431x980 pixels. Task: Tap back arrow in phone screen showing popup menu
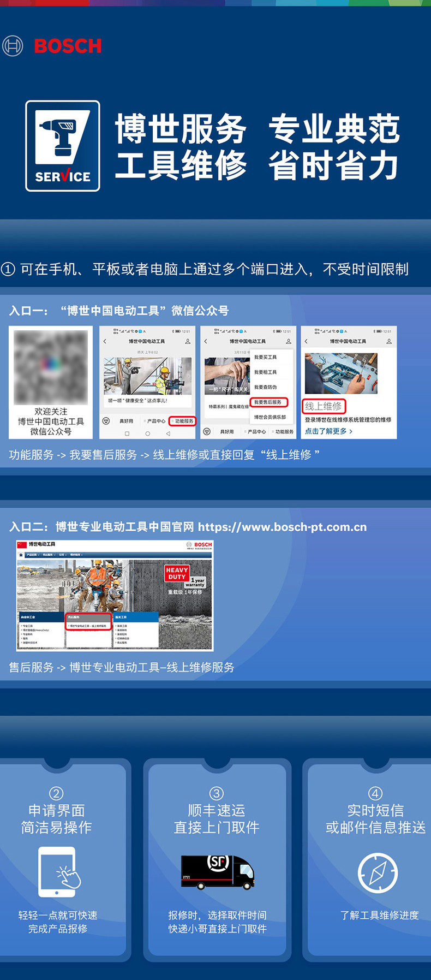206,341
